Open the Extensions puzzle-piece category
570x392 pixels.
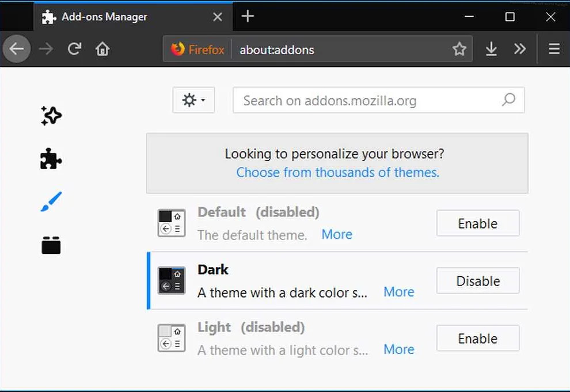point(51,159)
